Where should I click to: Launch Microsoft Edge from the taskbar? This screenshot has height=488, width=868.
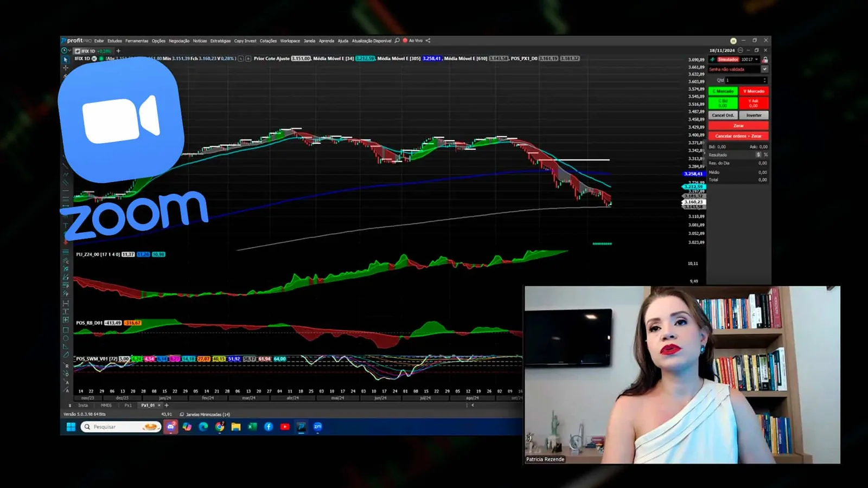click(203, 427)
